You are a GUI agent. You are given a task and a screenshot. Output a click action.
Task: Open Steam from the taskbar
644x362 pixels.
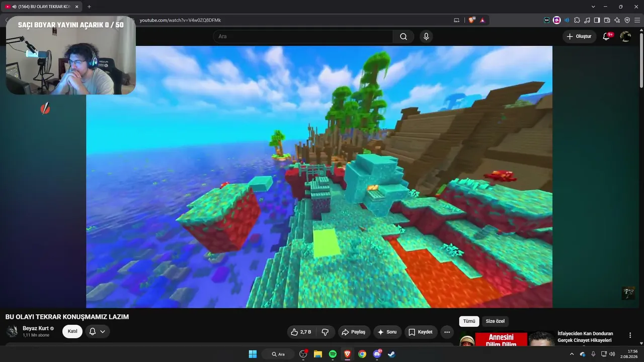[391, 354]
